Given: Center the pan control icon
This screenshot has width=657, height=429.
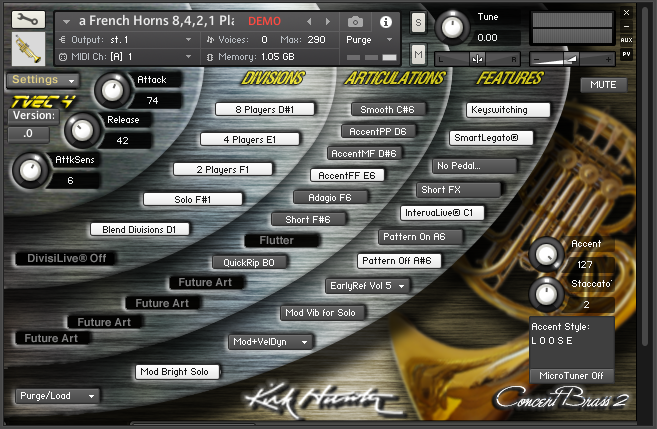Looking at the screenshot, I should (477, 59).
